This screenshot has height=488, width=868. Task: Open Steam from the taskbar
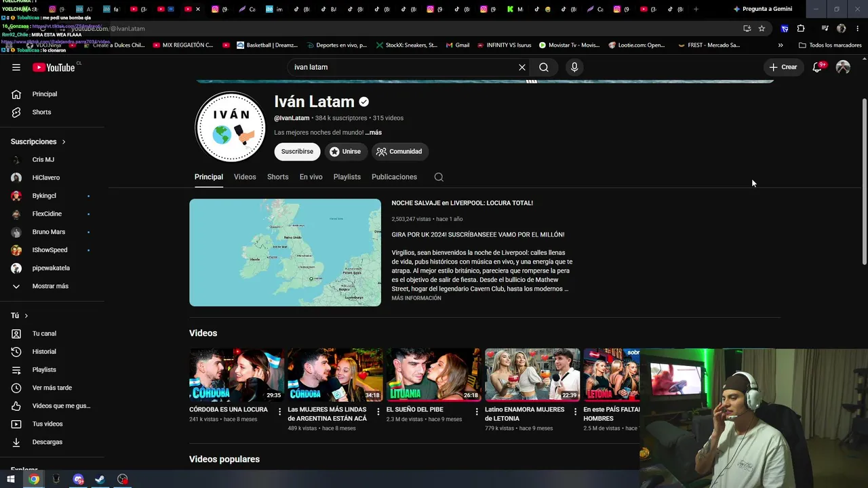click(x=100, y=479)
